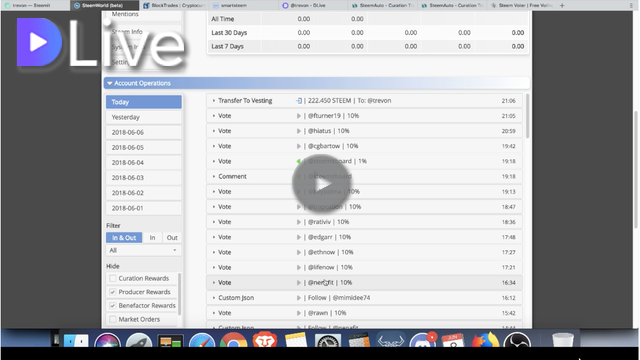Show operations for 2018-06-04
This screenshot has height=360, width=640.
[144, 162]
